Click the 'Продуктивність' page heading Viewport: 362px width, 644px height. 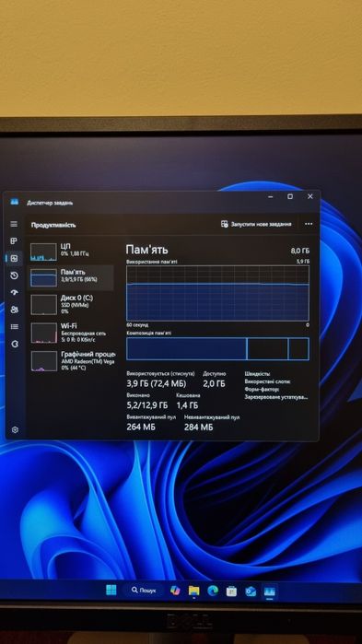tap(53, 225)
